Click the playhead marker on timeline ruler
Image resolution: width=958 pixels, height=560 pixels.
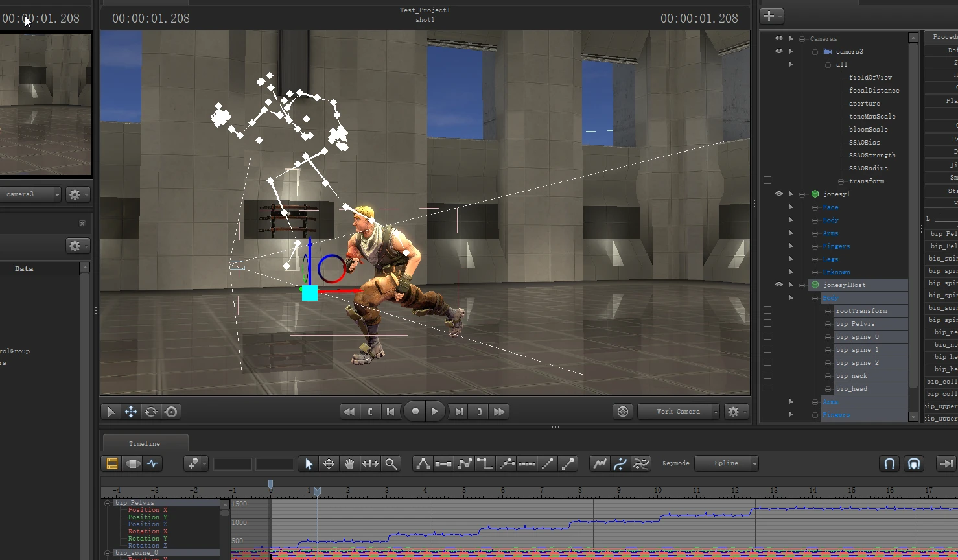(x=317, y=492)
